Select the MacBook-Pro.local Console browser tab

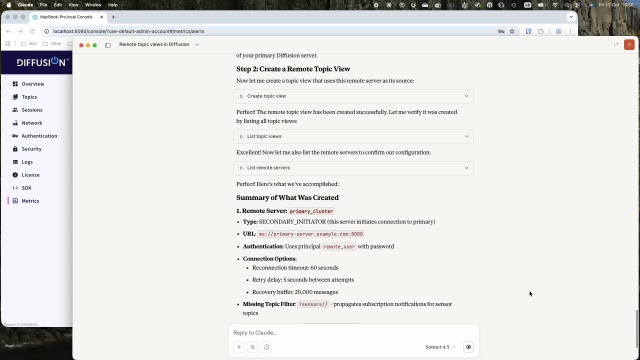click(x=67, y=17)
